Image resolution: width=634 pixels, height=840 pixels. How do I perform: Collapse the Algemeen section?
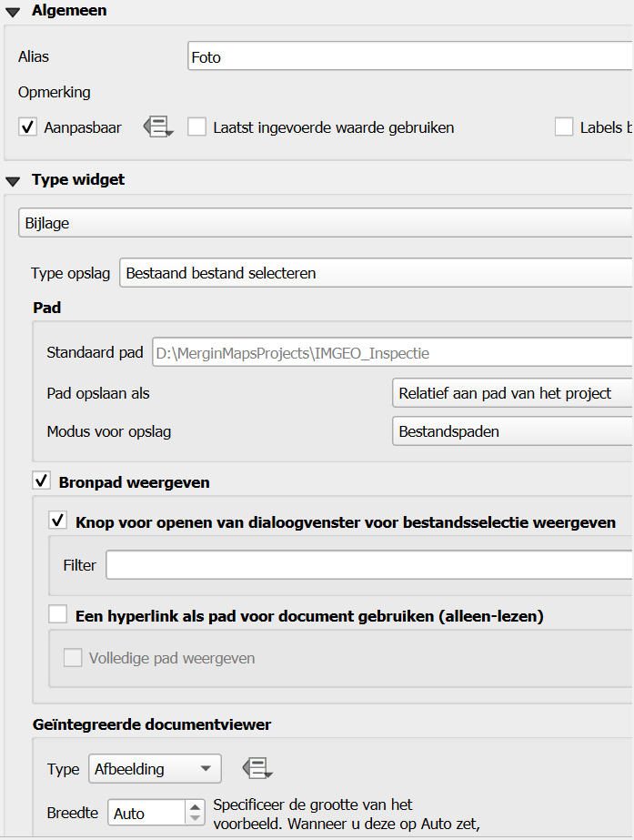point(13,12)
